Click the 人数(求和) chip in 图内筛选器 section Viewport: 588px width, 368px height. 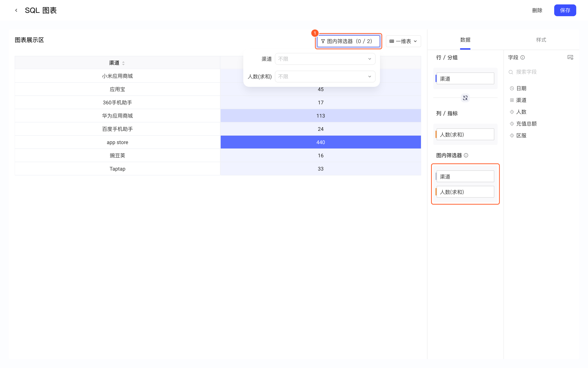point(465,192)
